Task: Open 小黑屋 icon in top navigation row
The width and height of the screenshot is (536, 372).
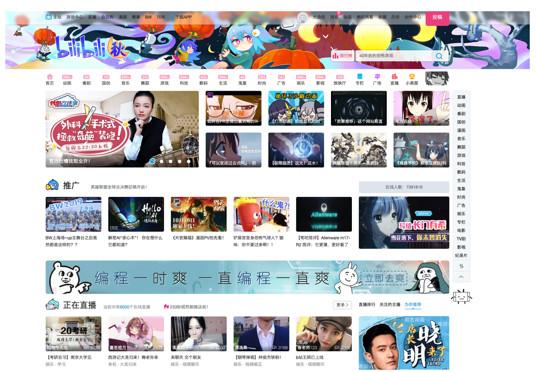Action: pos(412,79)
